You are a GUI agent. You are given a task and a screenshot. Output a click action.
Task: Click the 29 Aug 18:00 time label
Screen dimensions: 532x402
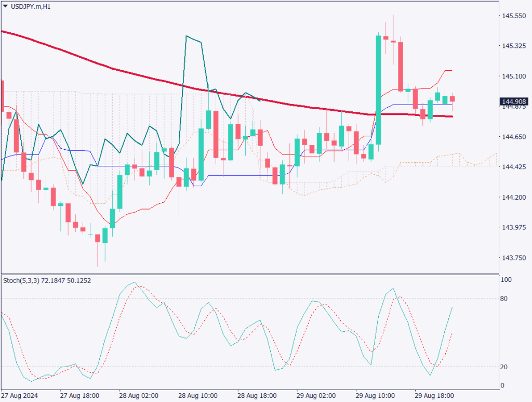point(433,395)
